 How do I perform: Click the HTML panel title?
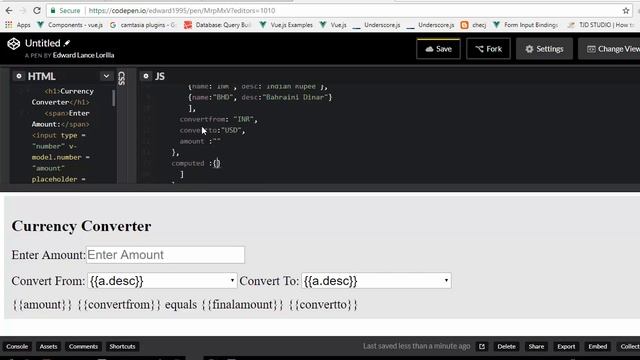pos(42,76)
